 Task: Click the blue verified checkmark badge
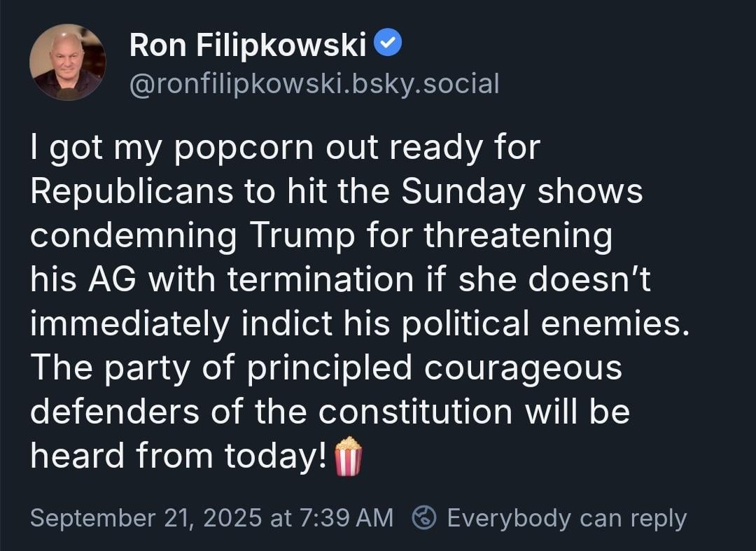tap(388, 42)
